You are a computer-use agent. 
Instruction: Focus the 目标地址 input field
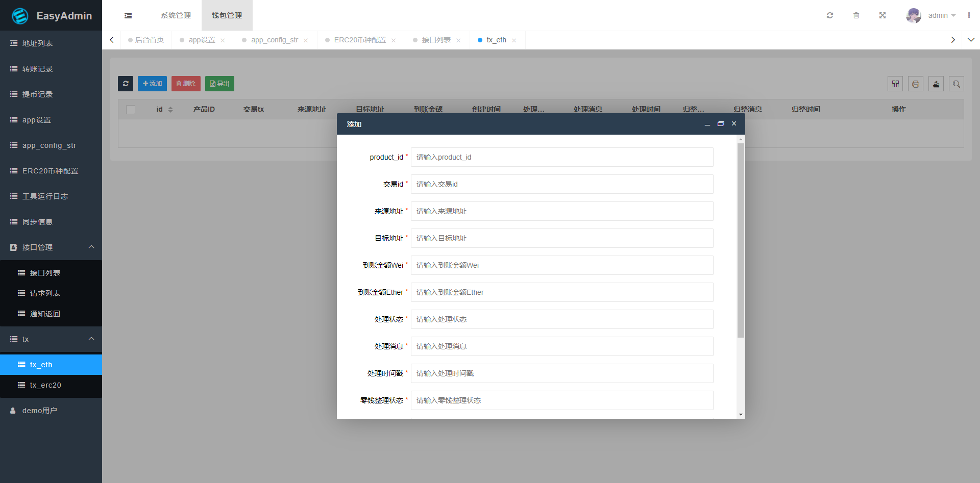tap(562, 238)
